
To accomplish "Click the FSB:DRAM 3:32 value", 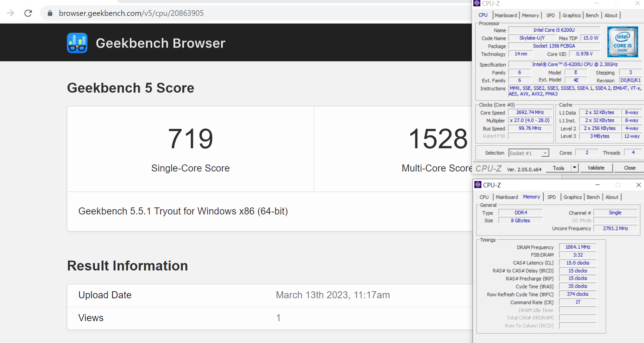I will click(x=578, y=255).
